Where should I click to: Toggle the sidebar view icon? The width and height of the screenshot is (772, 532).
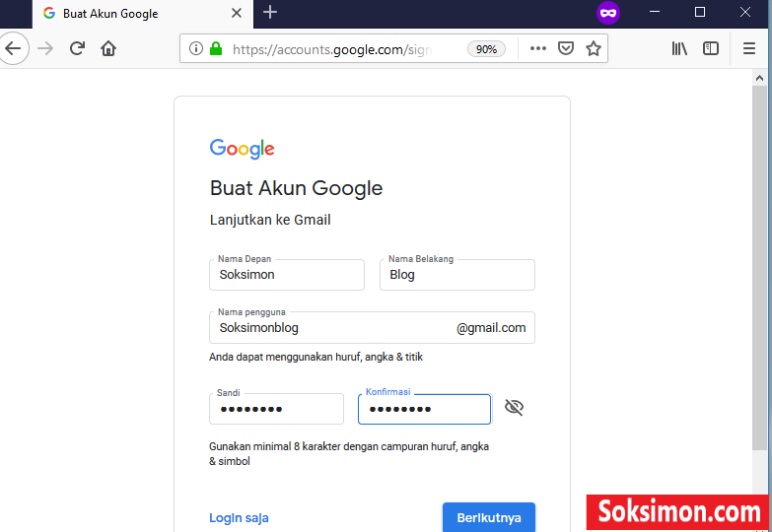click(711, 48)
